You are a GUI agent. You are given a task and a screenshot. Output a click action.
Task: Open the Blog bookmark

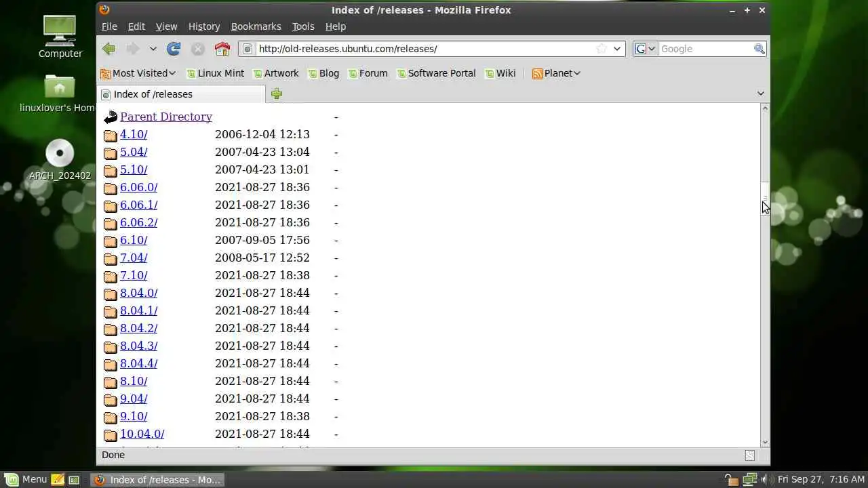323,73
